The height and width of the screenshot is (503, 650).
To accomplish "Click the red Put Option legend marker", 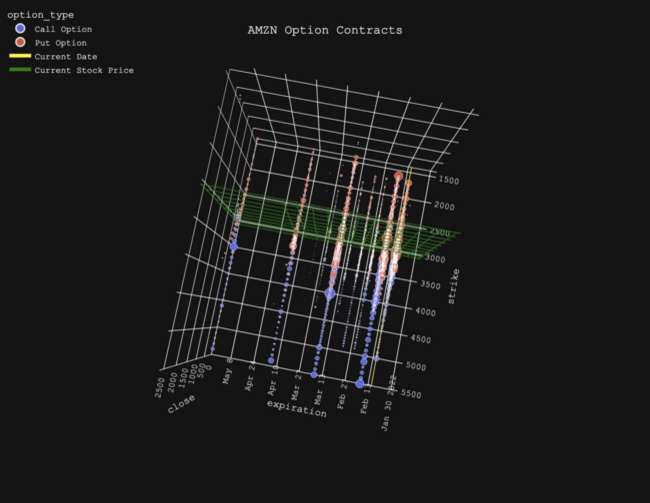I will (x=20, y=43).
